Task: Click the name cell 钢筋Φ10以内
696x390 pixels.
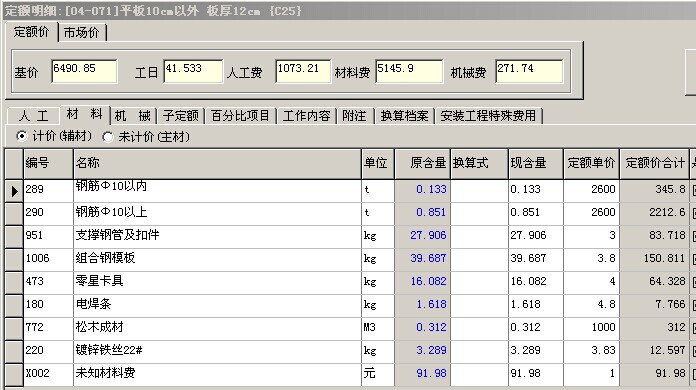Action: [x=217, y=191]
